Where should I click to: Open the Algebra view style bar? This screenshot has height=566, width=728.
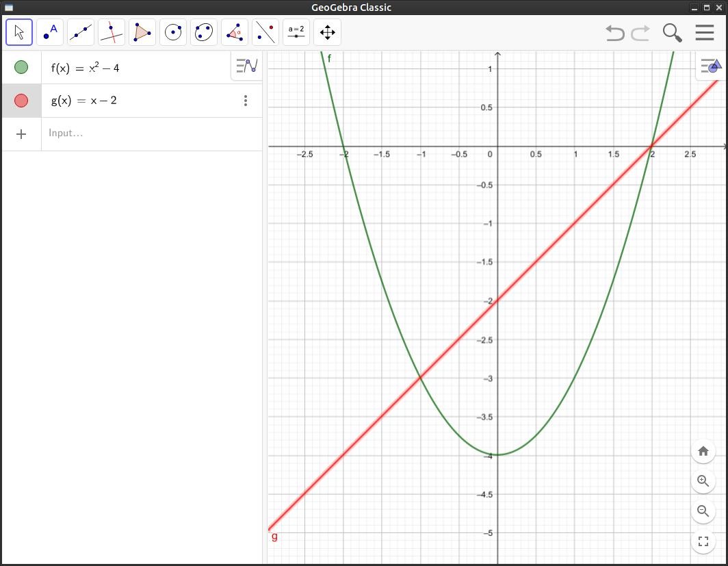pos(246,66)
